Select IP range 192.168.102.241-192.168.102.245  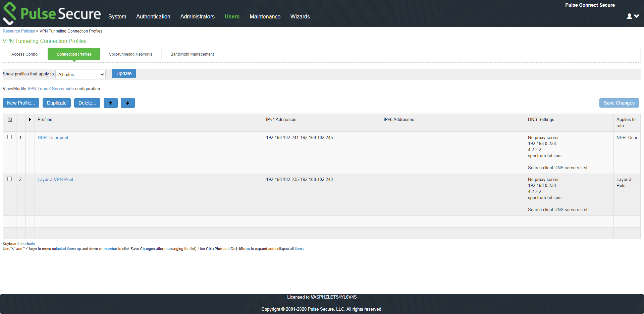(300, 138)
